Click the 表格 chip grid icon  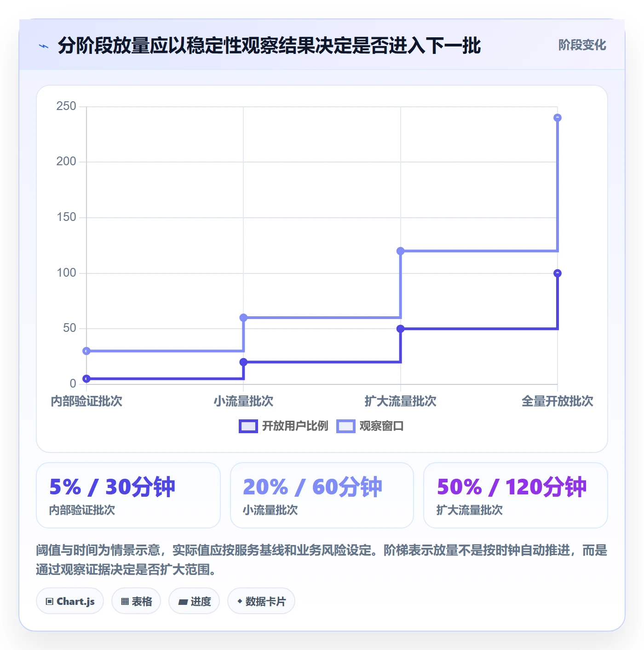[125, 602]
